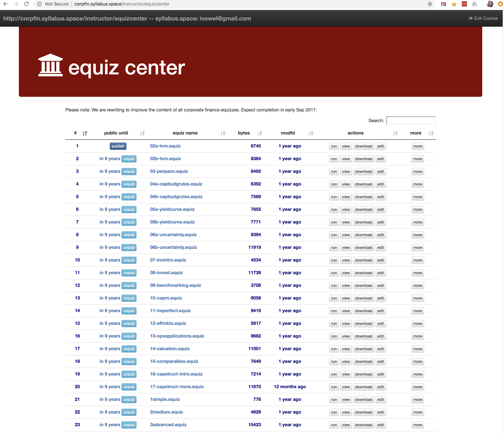This screenshot has height=434, width=504.
Task: Open the 14-valuation.equiz link
Action: (x=169, y=349)
